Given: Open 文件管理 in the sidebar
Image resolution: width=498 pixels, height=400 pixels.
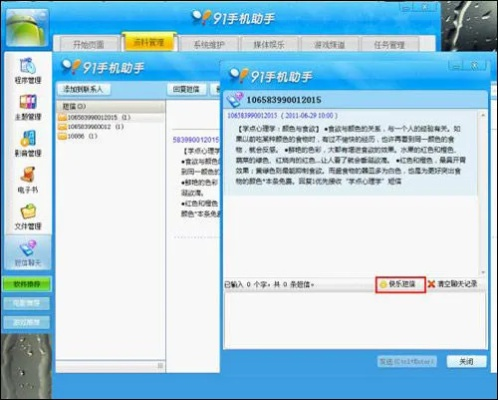Looking at the screenshot, I should tap(28, 217).
